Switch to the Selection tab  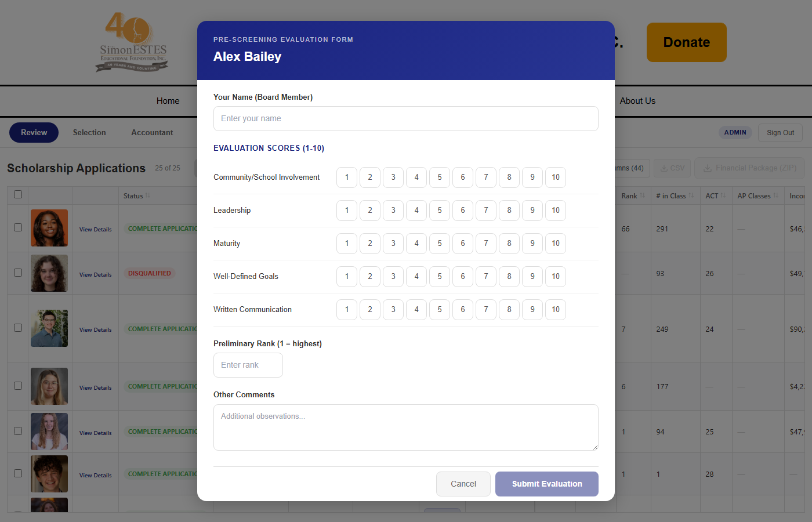coord(89,132)
